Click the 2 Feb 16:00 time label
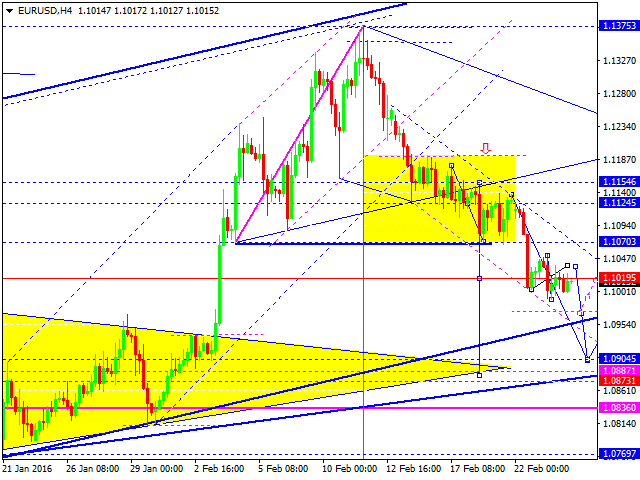 (x=219, y=469)
